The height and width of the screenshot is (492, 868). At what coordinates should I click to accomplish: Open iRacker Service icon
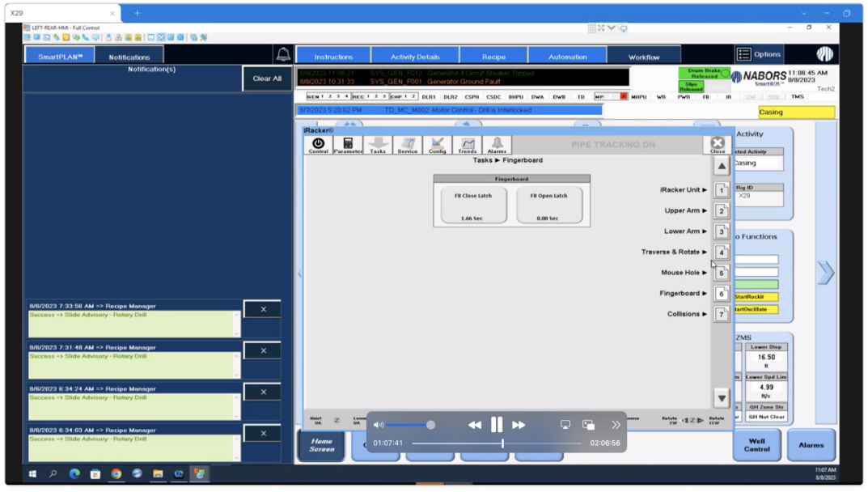click(408, 145)
